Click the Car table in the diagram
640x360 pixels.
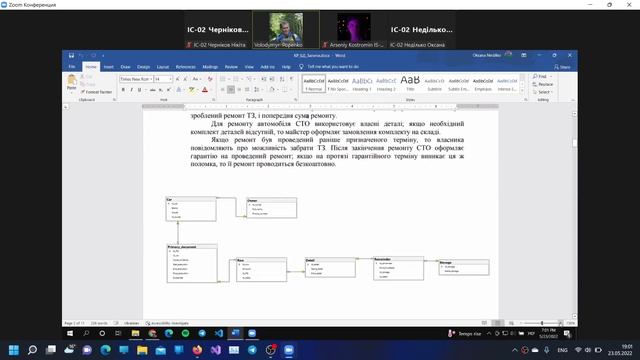[191, 209]
